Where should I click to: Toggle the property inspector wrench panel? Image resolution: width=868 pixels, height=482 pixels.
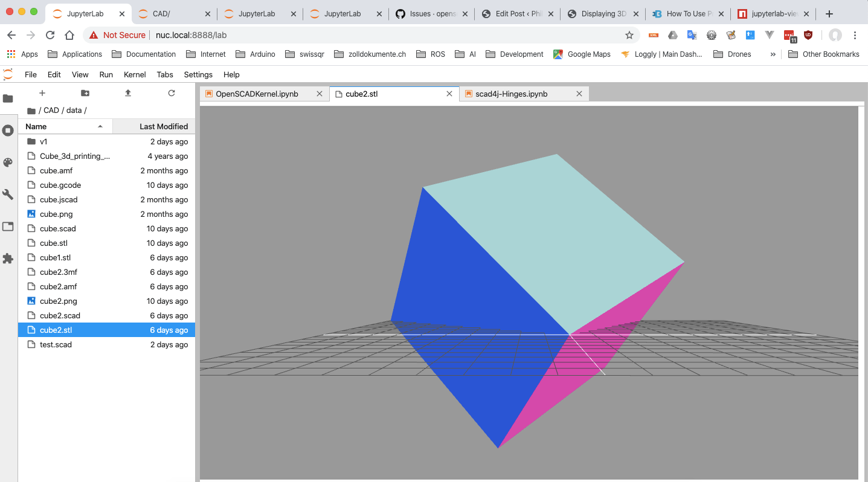[x=8, y=194]
